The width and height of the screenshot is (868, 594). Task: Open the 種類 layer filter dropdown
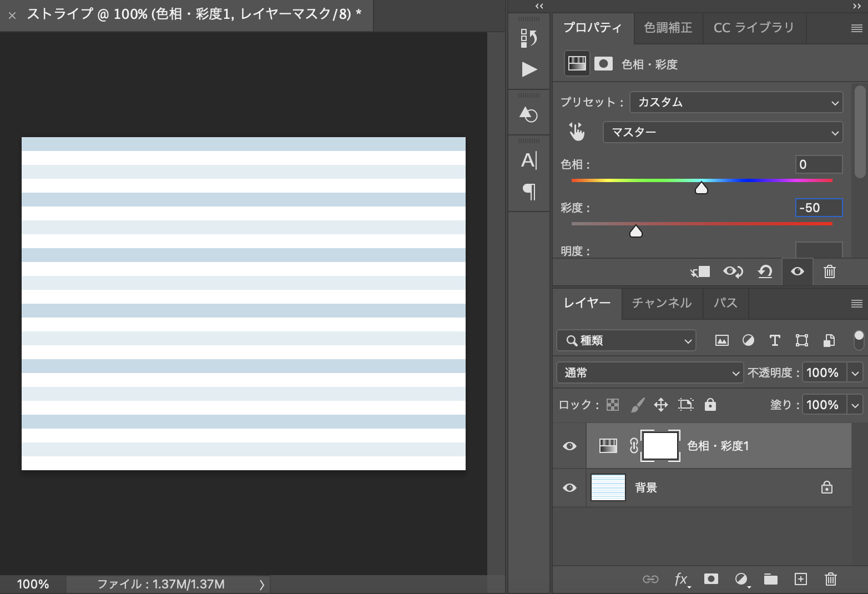(626, 341)
